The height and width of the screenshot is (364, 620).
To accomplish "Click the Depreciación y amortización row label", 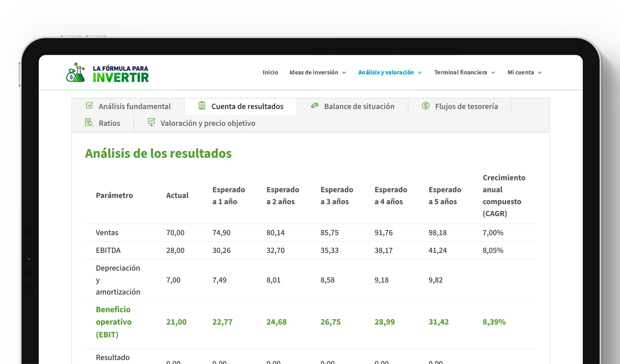I will [x=118, y=280].
